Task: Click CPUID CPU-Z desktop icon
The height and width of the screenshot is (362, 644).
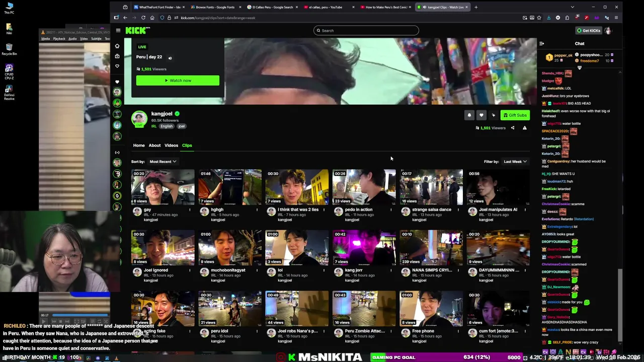Action: tap(9, 71)
